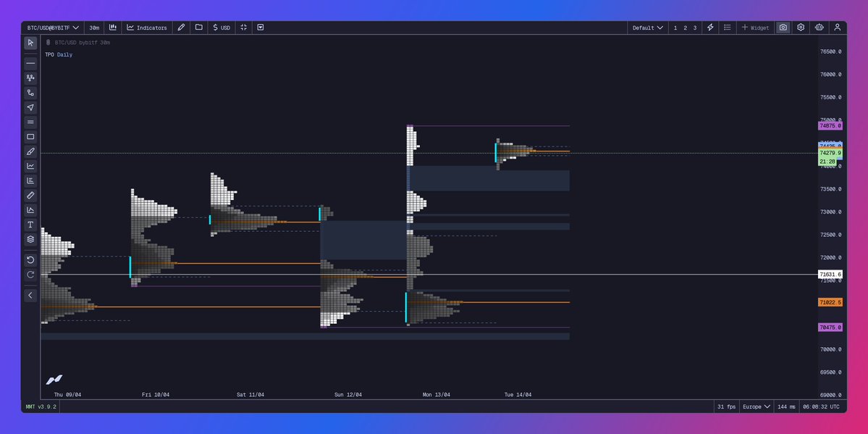
Task: Click the lightning bolt icon
Action: (710, 27)
